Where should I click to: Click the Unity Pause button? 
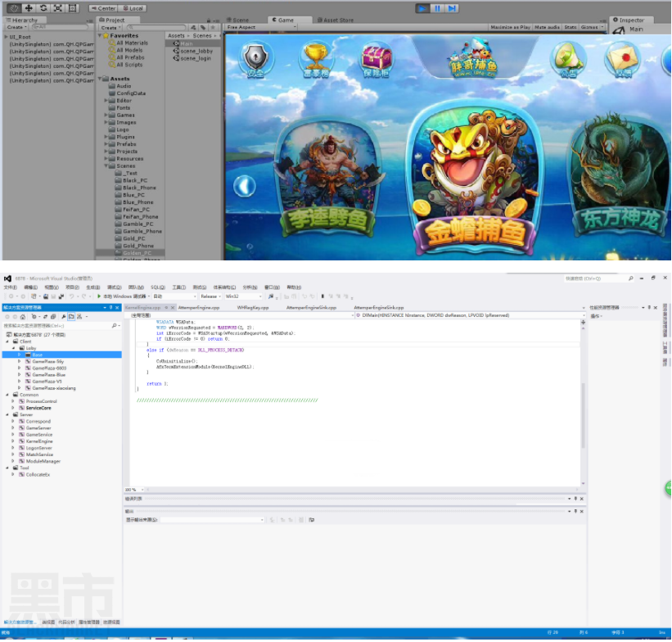coord(437,8)
